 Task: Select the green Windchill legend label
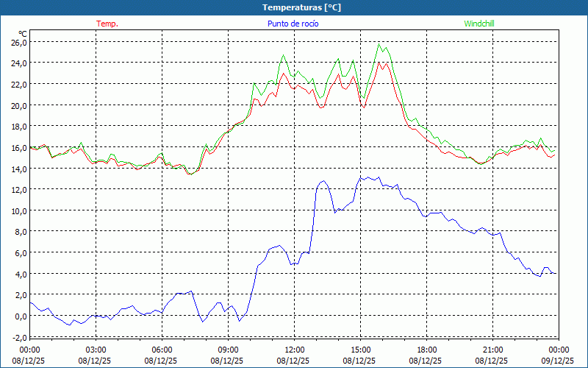[479, 24]
